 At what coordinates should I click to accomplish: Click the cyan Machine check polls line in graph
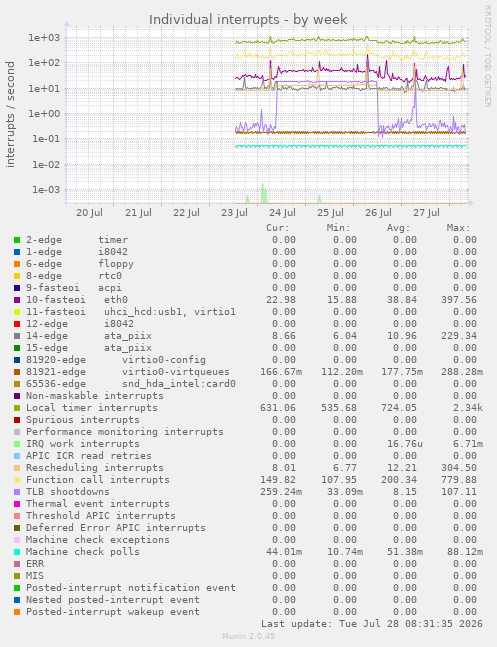(x=351, y=146)
